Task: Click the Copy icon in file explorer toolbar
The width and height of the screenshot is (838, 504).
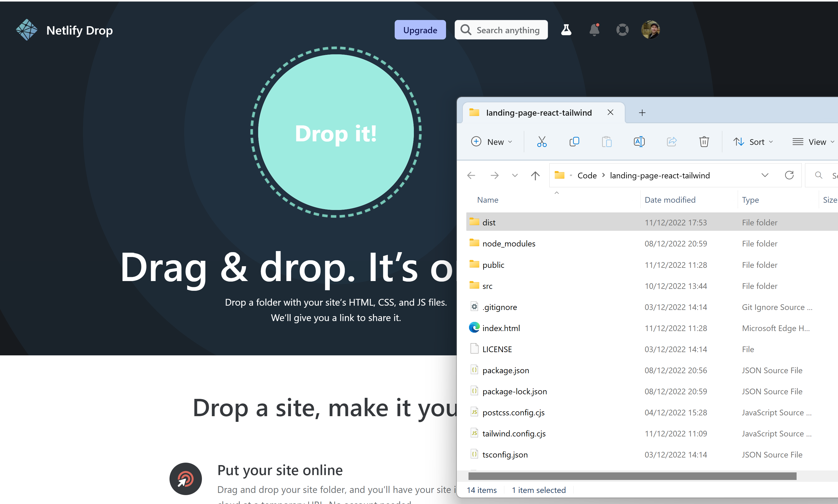Action: click(x=573, y=142)
